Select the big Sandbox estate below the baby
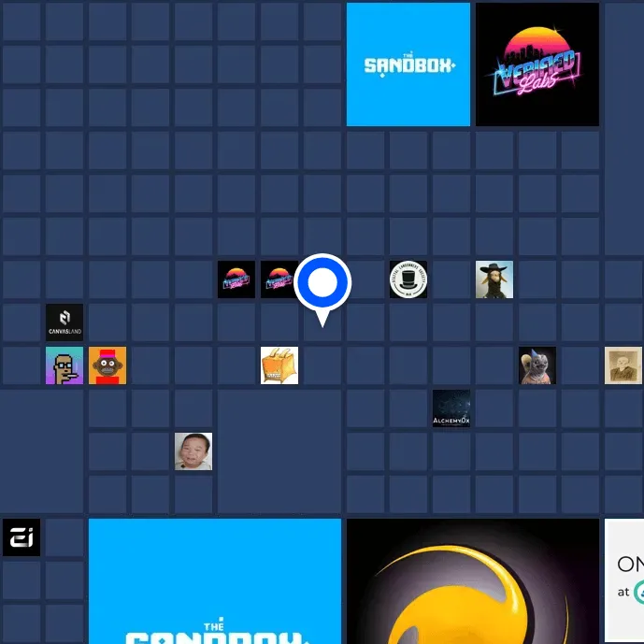This screenshot has height=644, width=644. click(215, 581)
